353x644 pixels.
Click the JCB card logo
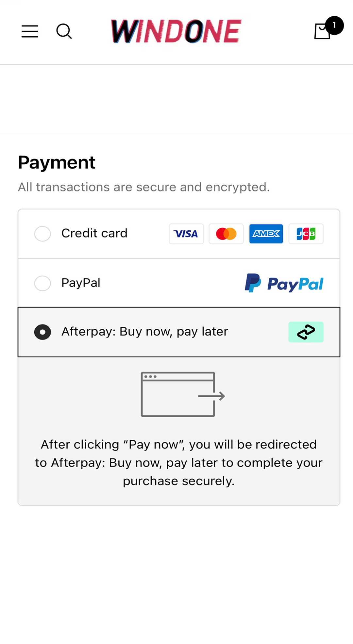pyautogui.click(x=306, y=234)
